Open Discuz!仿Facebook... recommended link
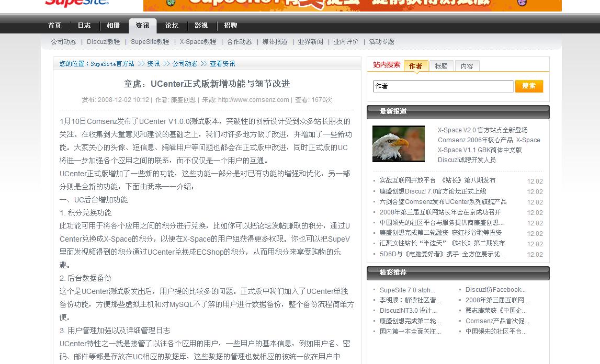The width and height of the screenshot is (600, 364). [495, 290]
